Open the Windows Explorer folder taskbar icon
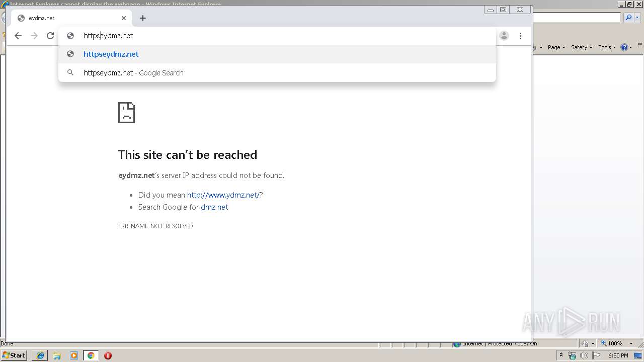This screenshot has width=644, height=362. (x=57, y=355)
